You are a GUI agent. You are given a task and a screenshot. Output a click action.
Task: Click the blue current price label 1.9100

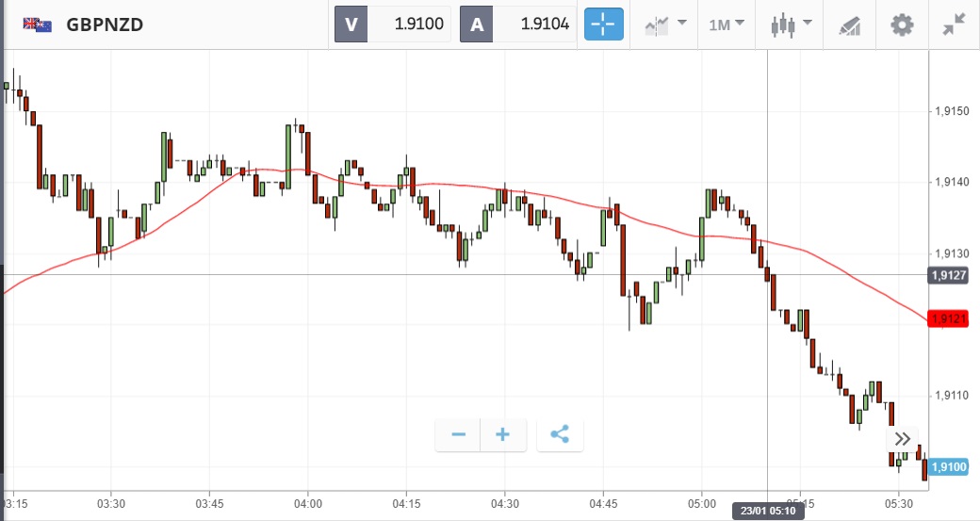[950, 466]
